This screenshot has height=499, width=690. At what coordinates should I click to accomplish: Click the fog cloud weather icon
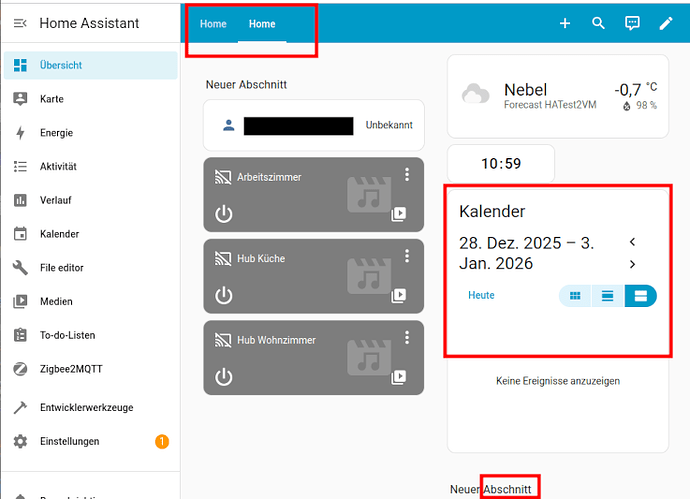tap(475, 93)
